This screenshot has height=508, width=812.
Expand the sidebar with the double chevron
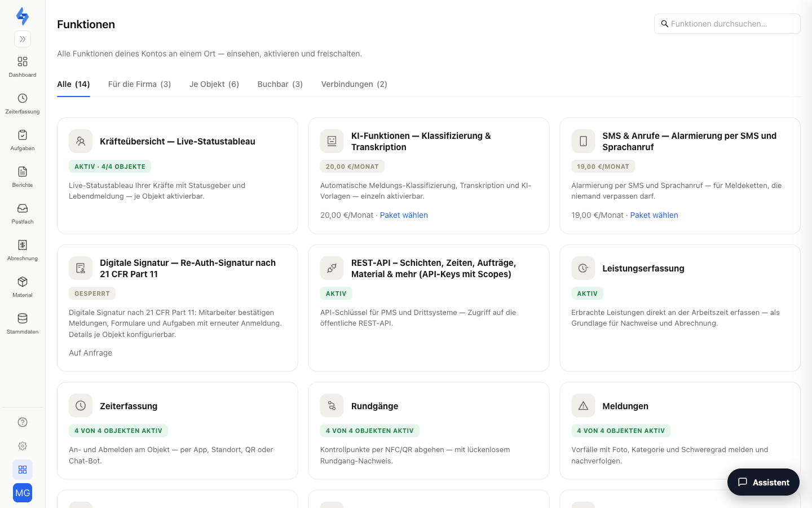click(23, 39)
